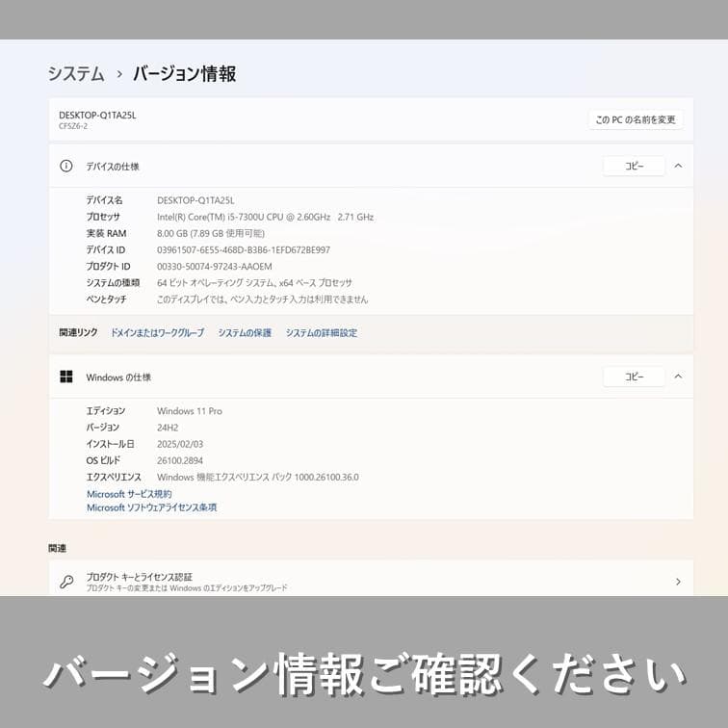728x728 pixels.
Task: Select OS build 26100.2894
Action: click(180, 460)
